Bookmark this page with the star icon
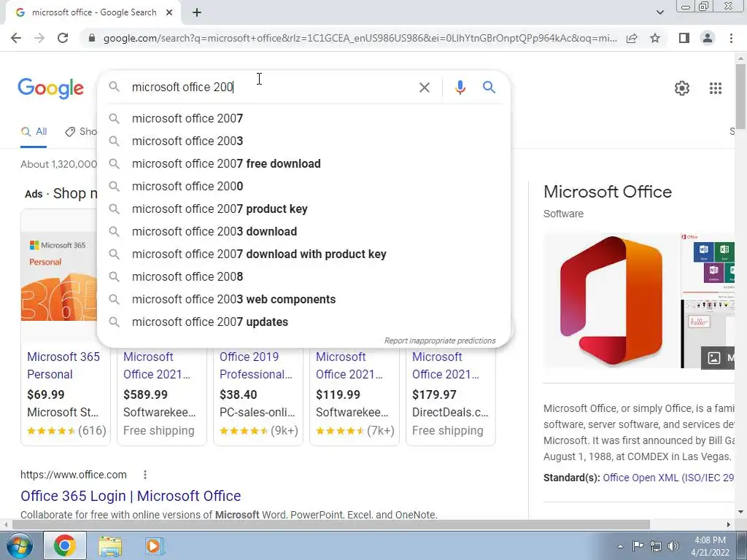Screen dimensions: 747x560 tap(655, 38)
